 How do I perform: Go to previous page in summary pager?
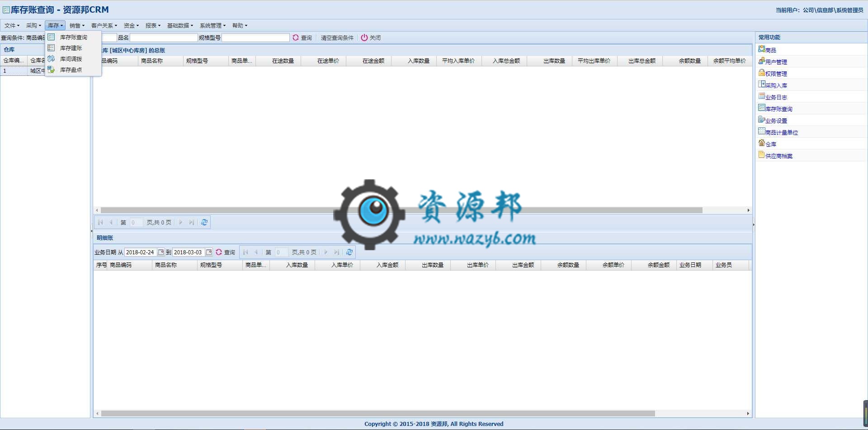(111, 222)
